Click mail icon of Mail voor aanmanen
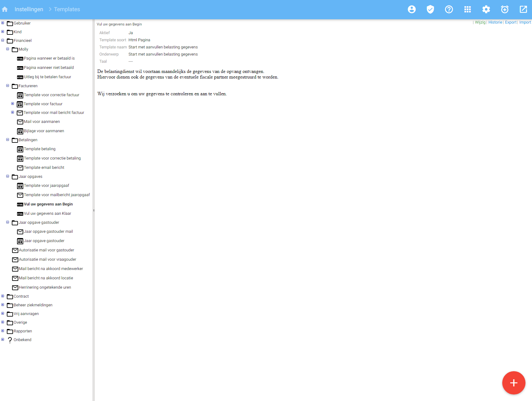 [x=20, y=122]
